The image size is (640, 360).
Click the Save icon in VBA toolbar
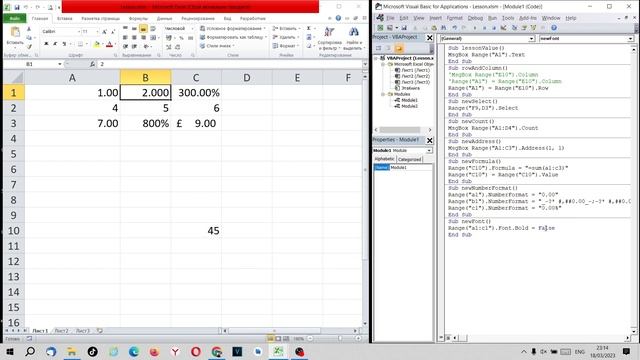tap(404, 28)
